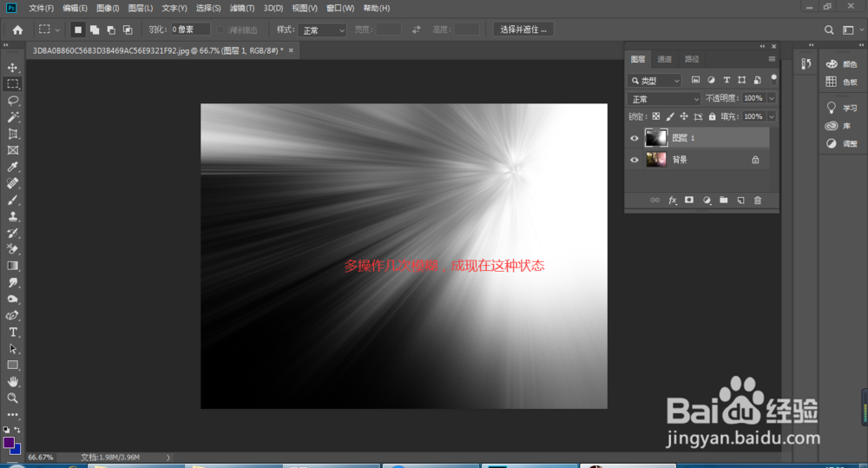The image size is (868, 468).
Task: Click the link layers icon
Action: tap(654, 200)
